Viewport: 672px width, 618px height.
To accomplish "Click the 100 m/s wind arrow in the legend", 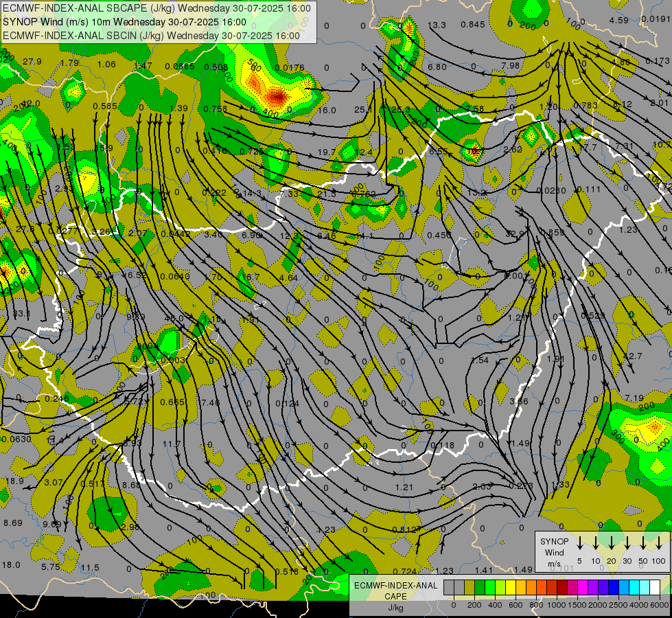I will pos(659,542).
